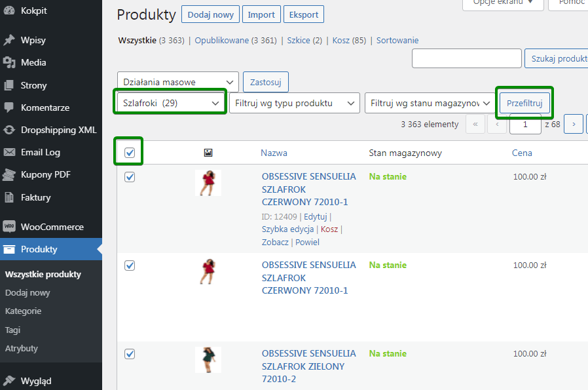The image size is (588, 390).
Task: Click the Wygląd paintbrush icon
Action: click(x=9, y=381)
